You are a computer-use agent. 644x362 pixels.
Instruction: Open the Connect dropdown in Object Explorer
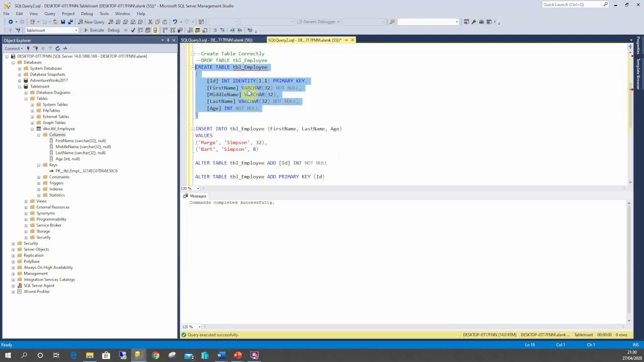point(14,48)
